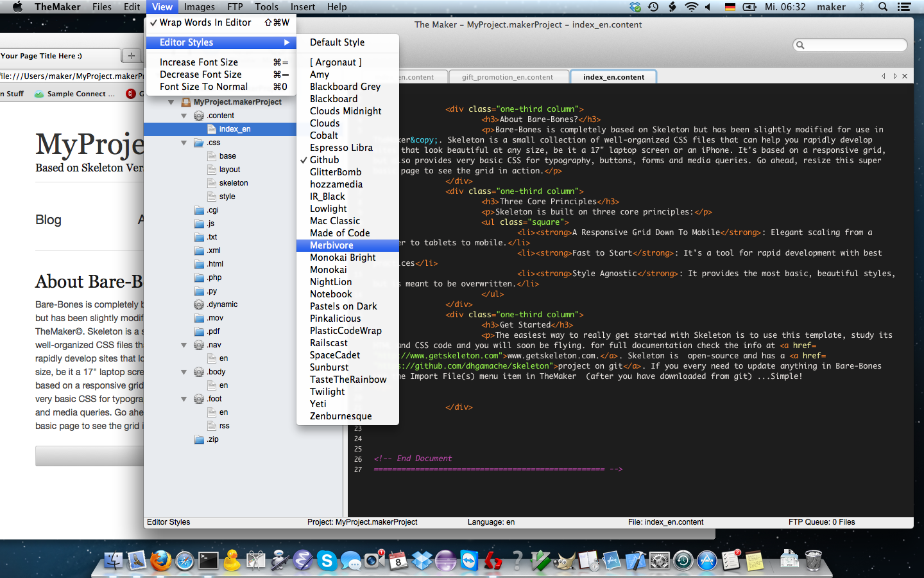Open the .js folder icon in sidebar
This screenshot has height=578, width=924.
click(199, 223)
